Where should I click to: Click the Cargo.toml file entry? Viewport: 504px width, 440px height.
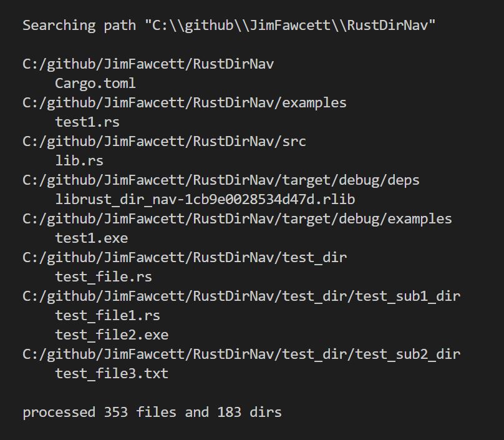coord(95,84)
